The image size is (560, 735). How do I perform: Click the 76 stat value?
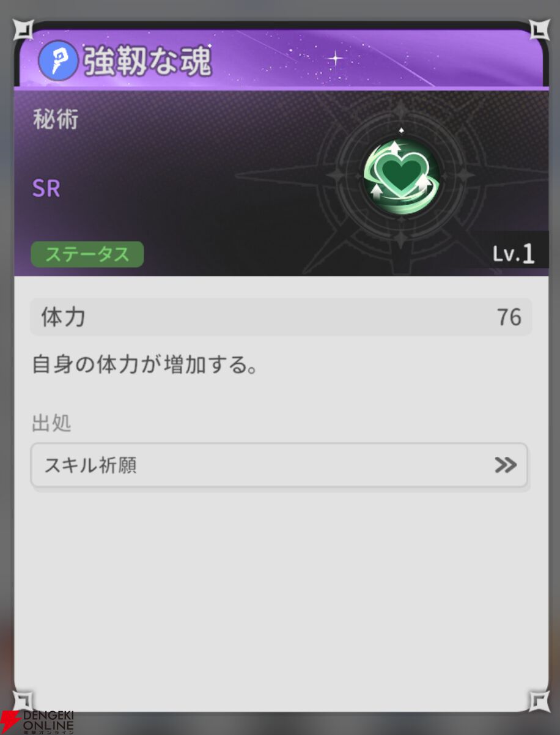click(x=509, y=317)
